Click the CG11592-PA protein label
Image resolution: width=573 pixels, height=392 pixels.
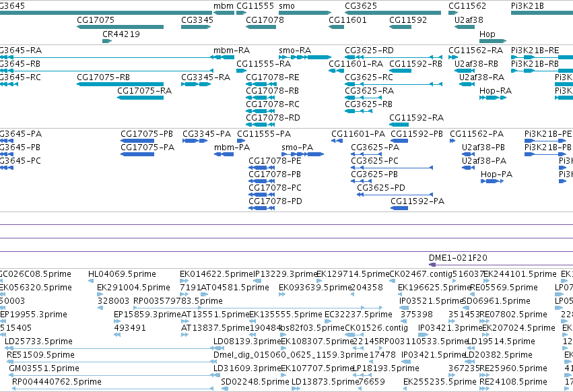(x=417, y=201)
